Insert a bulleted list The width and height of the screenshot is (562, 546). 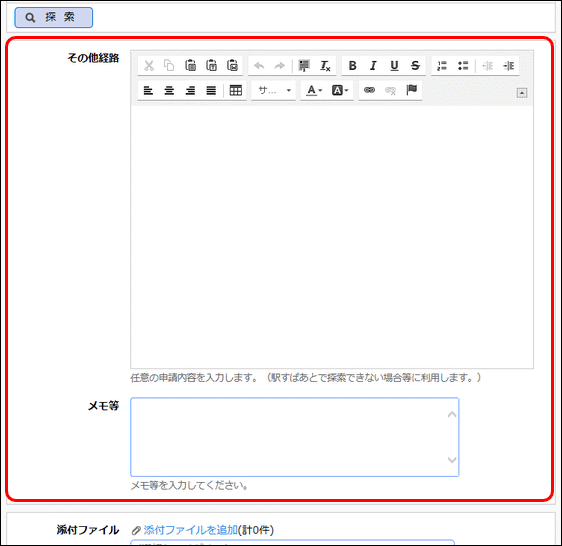463,66
